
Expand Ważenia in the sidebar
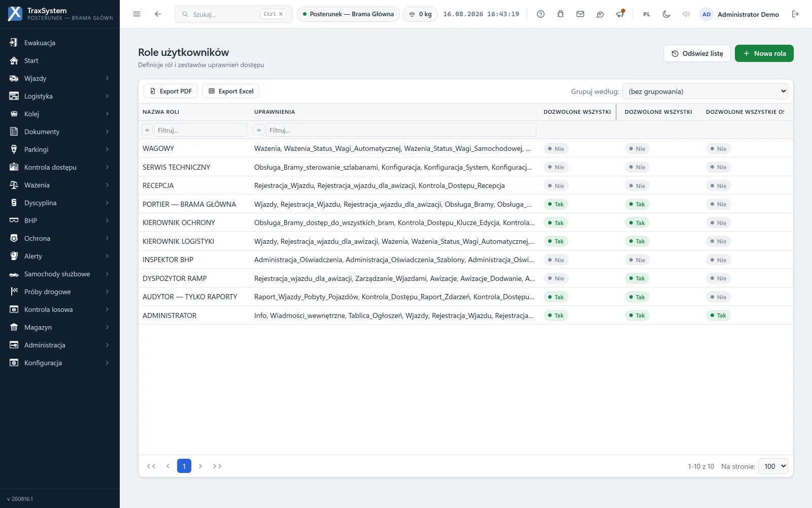(x=60, y=185)
